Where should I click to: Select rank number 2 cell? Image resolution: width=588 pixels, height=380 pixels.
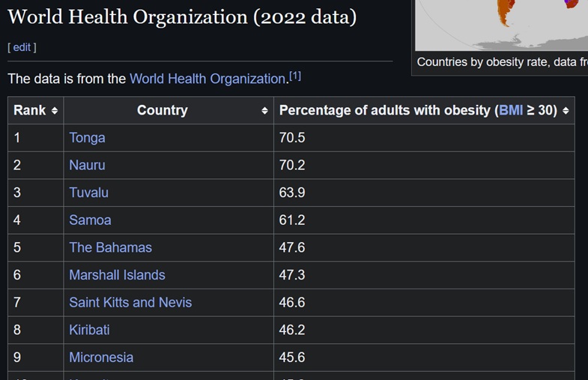pyautogui.click(x=36, y=165)
